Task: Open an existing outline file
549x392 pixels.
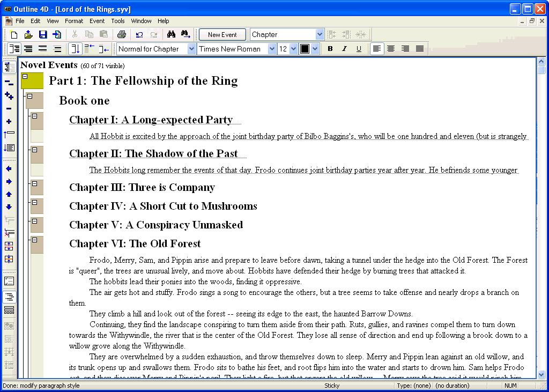Action: click(x=28, y=34)
